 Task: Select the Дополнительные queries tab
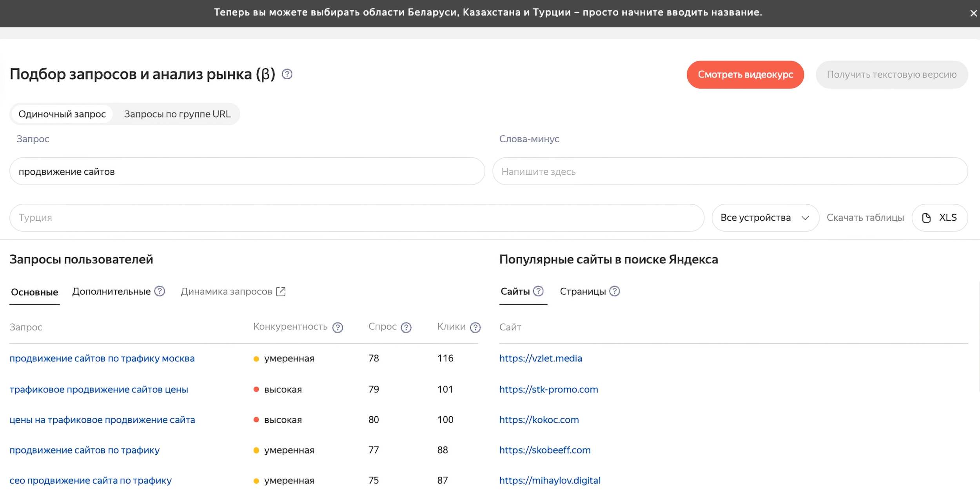pos(111,291)
